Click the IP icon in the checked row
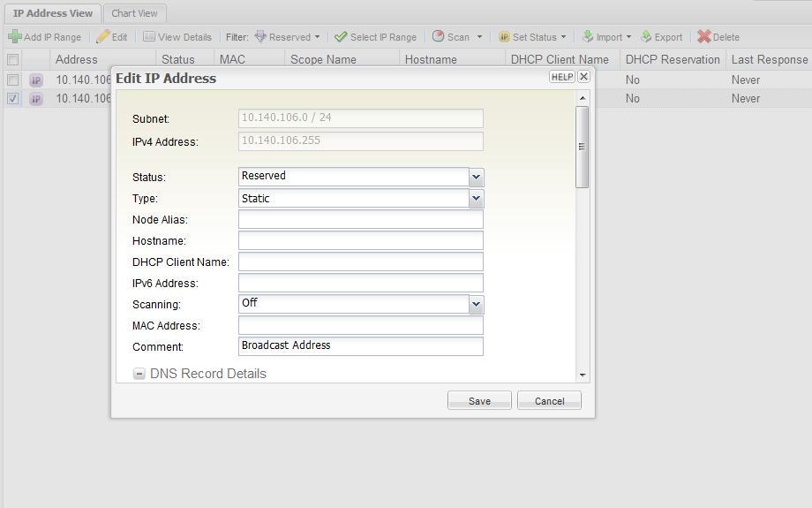The width and height of the screenshot is (812, 508). click(35, 98)
